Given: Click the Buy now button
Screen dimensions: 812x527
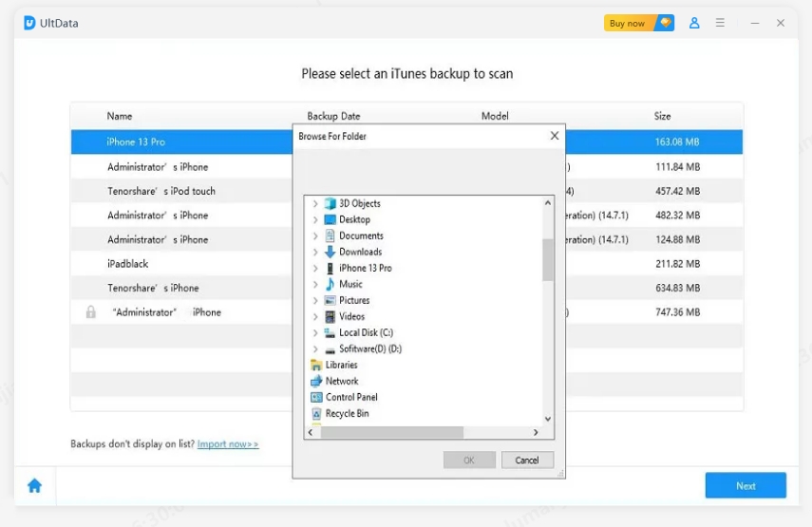Looking at the screenshot, I should click(x=639, y=23).
